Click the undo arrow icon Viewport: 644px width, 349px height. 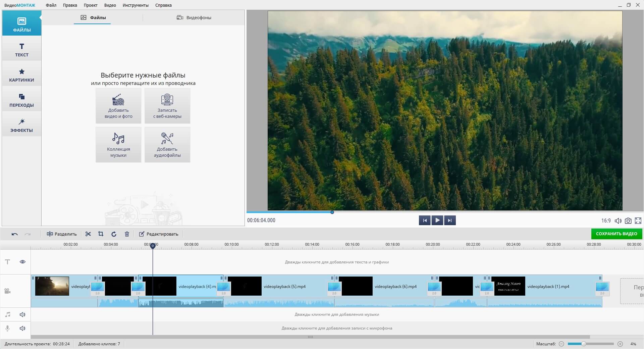point(14,234)
